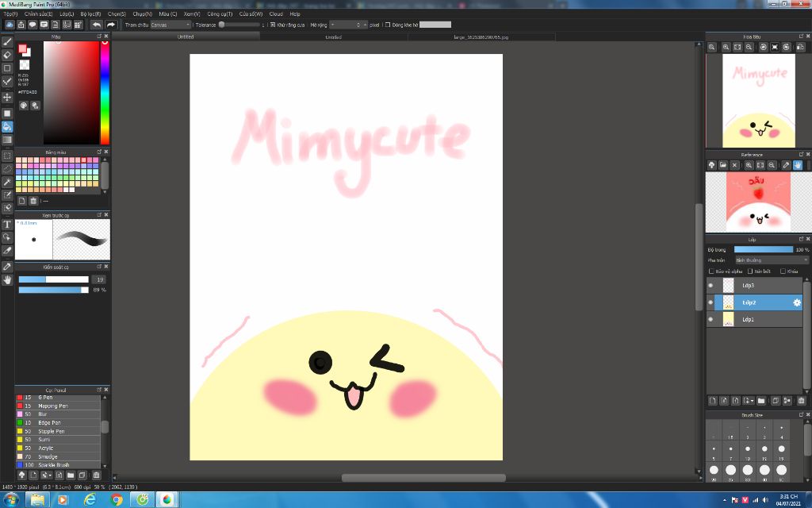Image resolution: width=812 pixels, height=508 pixels.
Task: Select the rectangular Selection tool
Action: coord(7,156)
